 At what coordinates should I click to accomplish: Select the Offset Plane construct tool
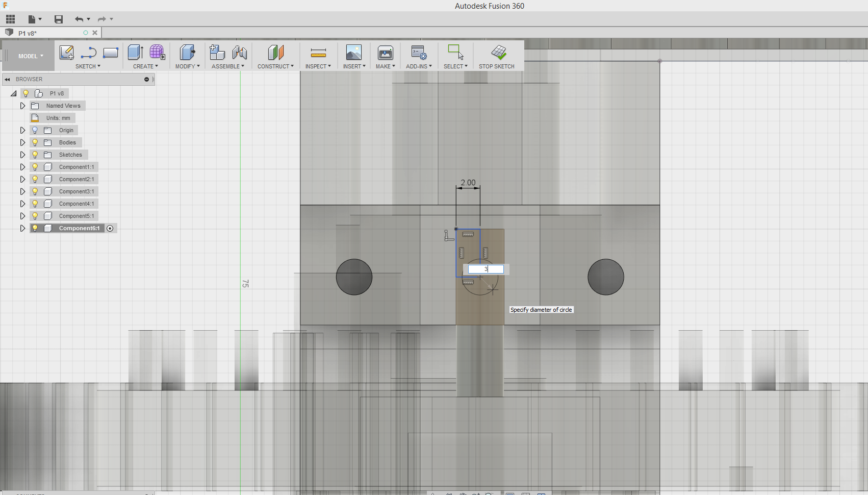275,52
